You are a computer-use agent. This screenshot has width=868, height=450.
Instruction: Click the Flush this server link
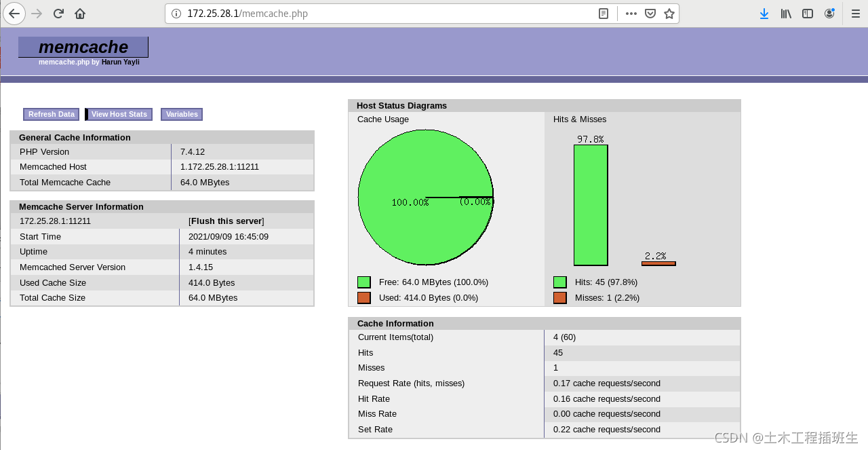point(228,221)
